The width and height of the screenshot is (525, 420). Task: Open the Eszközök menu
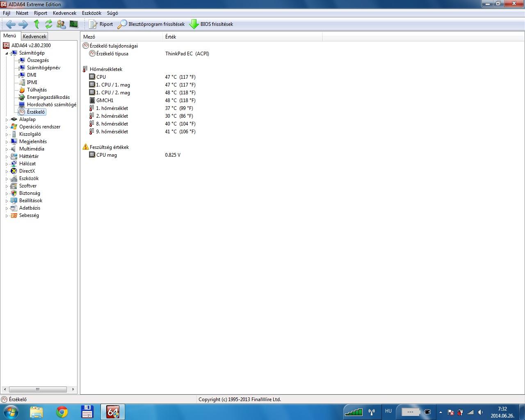pyautogui.click(x=91, y=13)
